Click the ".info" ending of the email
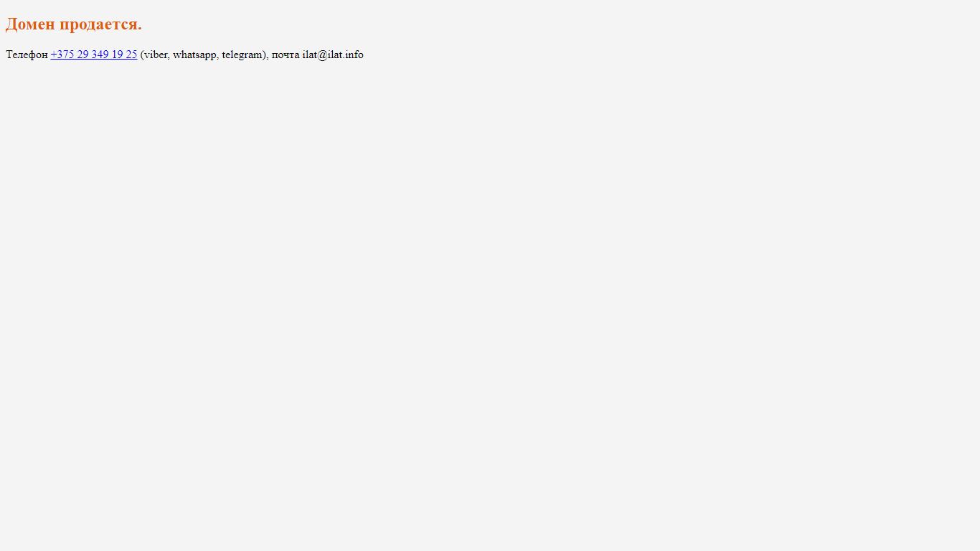The width and height of the screenshot is (980, 551). (x=353, y=55)
